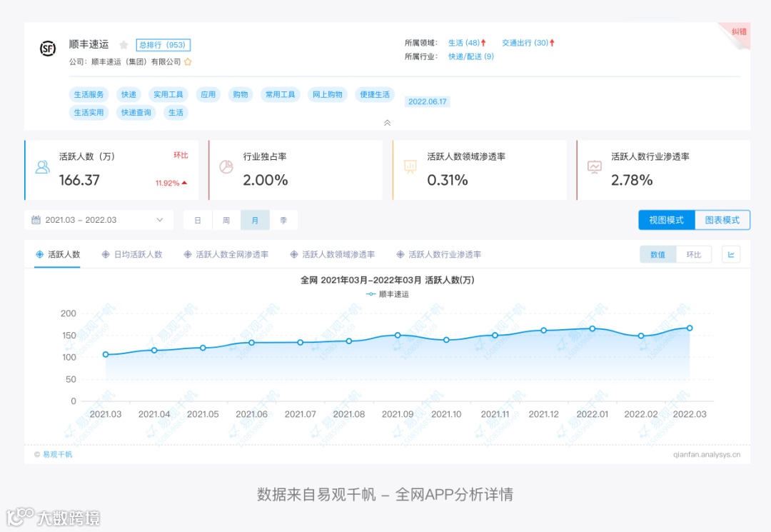Open the 活跃人数领域渗透率 tab
The width and height of the screenshot is (771, 532).
pos(333,254)
